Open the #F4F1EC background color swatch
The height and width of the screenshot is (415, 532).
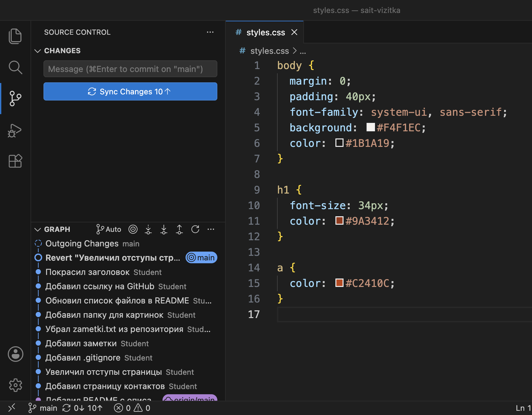370,127
